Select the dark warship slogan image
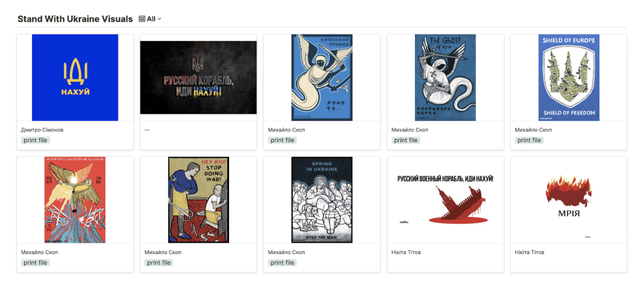This screenshot has width=644, height=286. (198, 78)
